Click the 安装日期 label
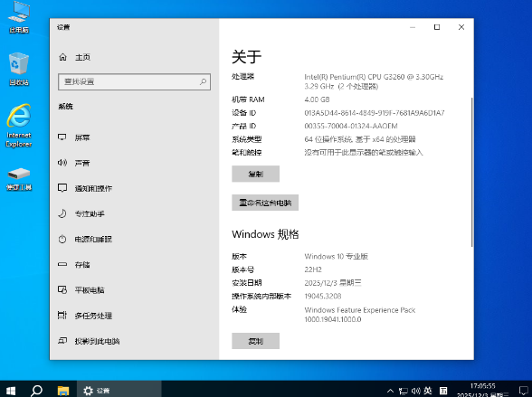 tap(247, 283)
